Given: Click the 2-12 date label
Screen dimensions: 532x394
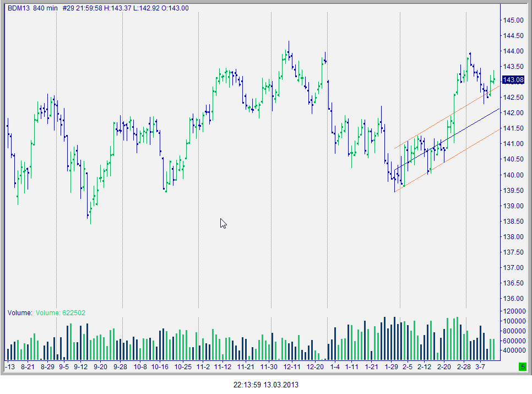Looking at the screenshot, I should click(424, 367).
